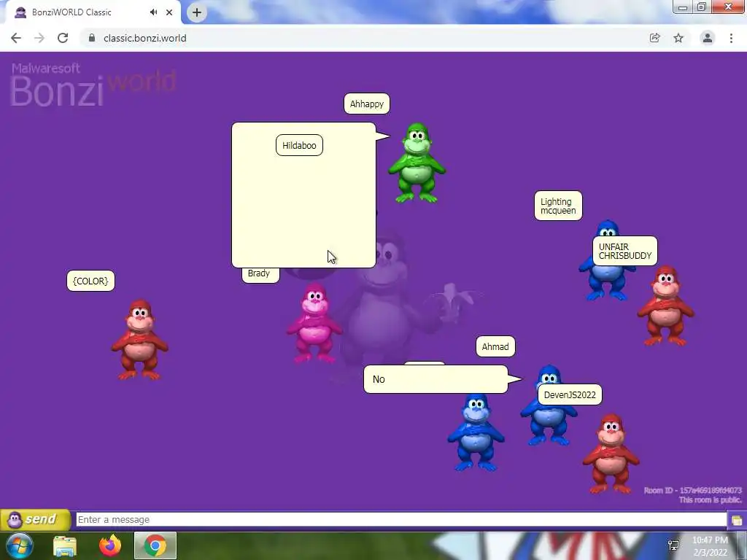Mute the tab audio speaker icon
This screenshot has width=747, height=560.
[153, 12]
